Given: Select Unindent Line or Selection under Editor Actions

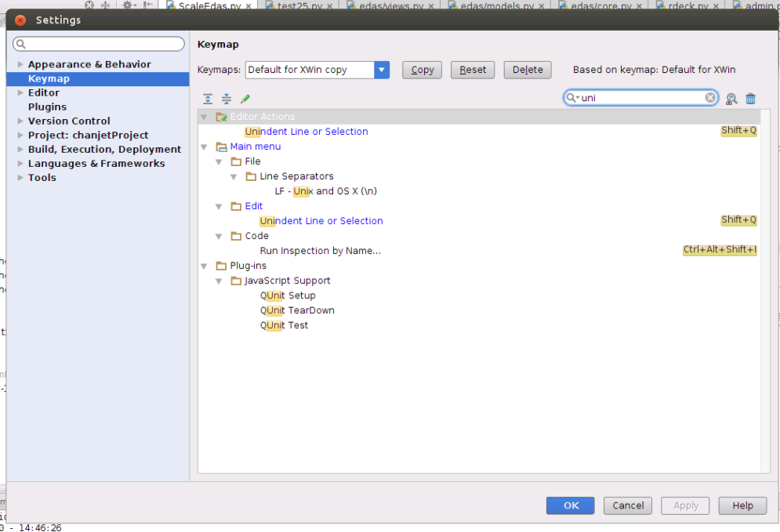Looking at the screenshot, I should point(307,132).
